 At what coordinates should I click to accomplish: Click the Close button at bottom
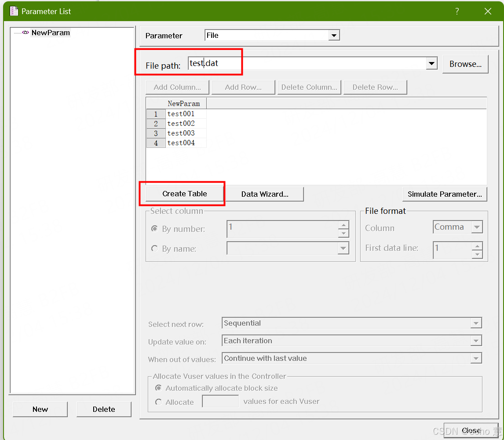coord(471,430)
